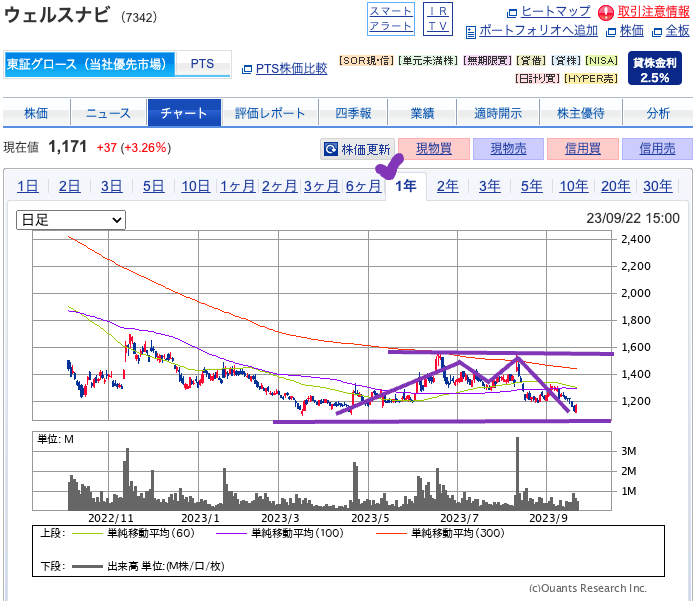Switch to the PTS market tab
The image size is (698, 601).
tap(203, 64)
